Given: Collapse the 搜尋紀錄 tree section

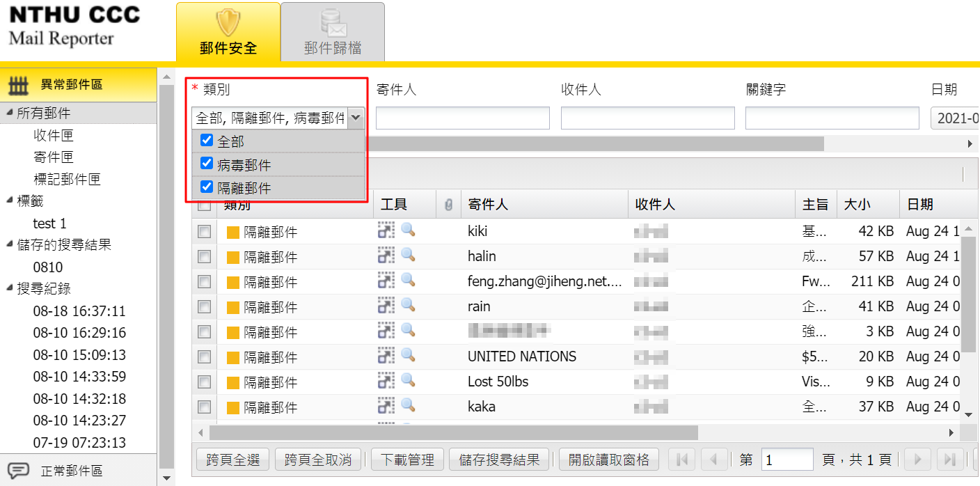Looking at the screenshot, I should coord(9,288).
